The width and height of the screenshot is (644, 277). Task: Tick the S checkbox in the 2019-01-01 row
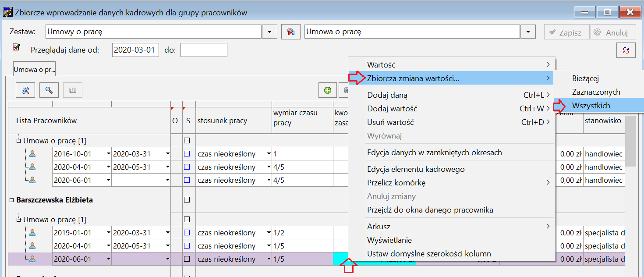coord(187,233)
